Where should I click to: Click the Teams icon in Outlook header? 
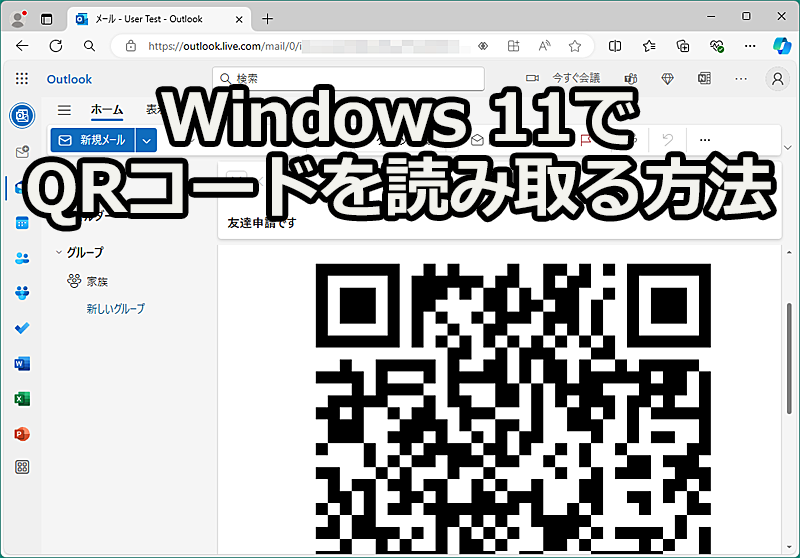pos(631,79)
